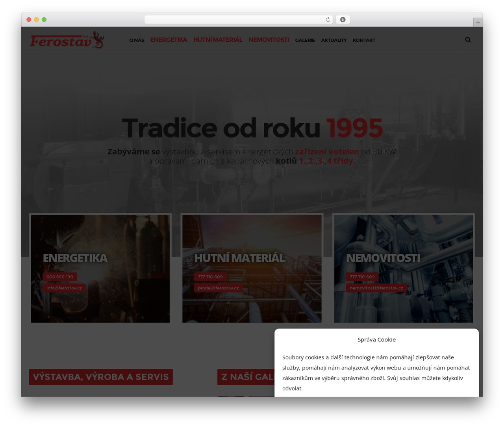This screenshot has width=504, height=427.
Task: Email prodej@ferostav.cz
Action: point(218,288)
